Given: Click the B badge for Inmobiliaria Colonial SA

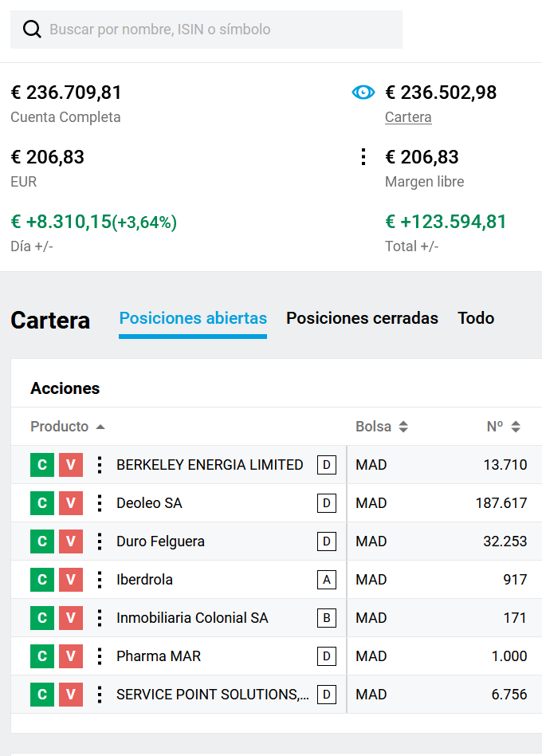Looking at the screenshot, I should pyautogui.click(x=326, y=618).
